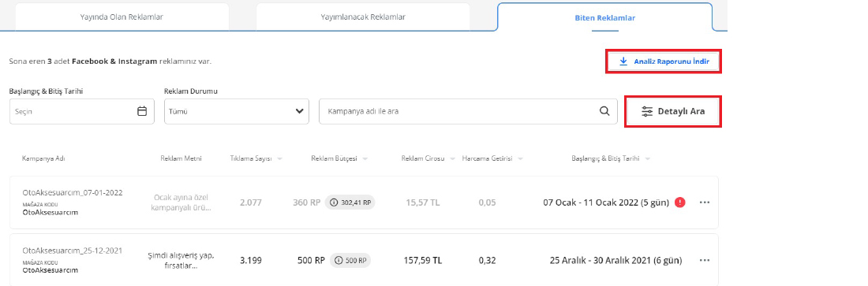Switch to Yayımlanacak Reklamlar tab
The image size is (868, 286).
click(363, 17)
